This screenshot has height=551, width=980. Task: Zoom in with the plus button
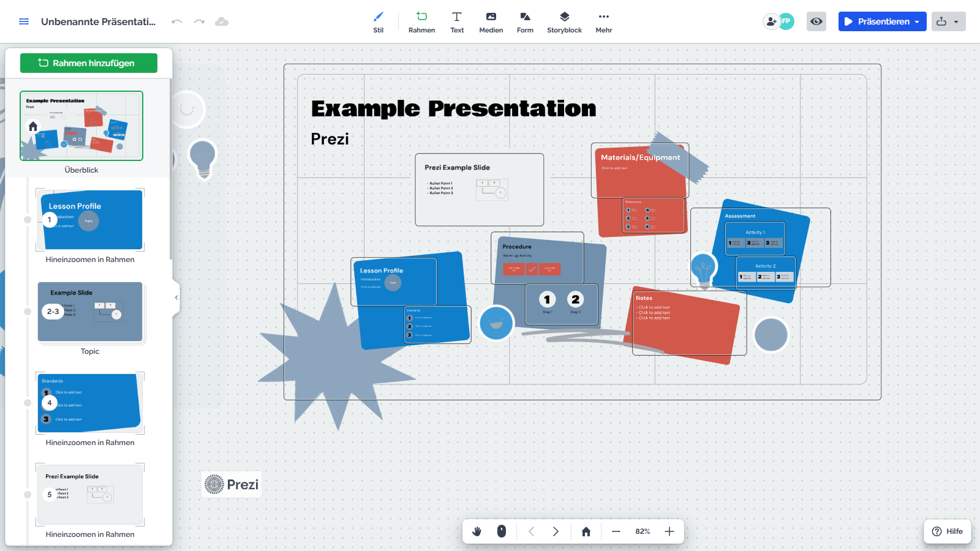point(669,531)
